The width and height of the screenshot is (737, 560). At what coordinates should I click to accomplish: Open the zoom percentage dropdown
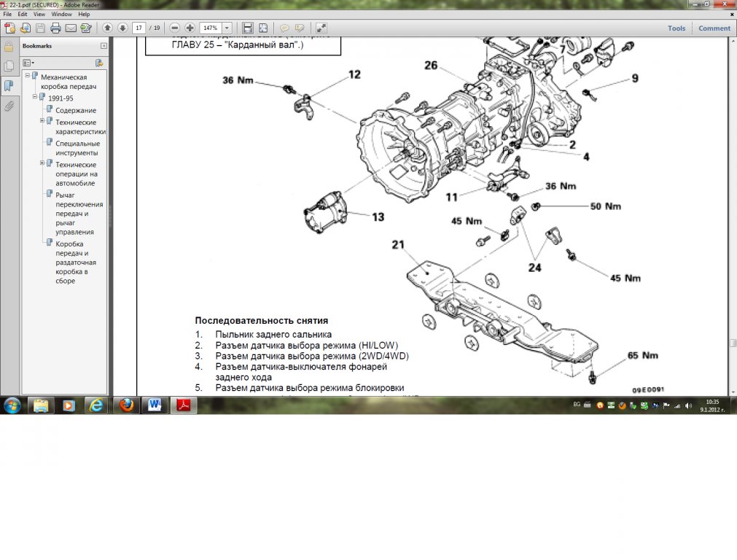point(227,28)
